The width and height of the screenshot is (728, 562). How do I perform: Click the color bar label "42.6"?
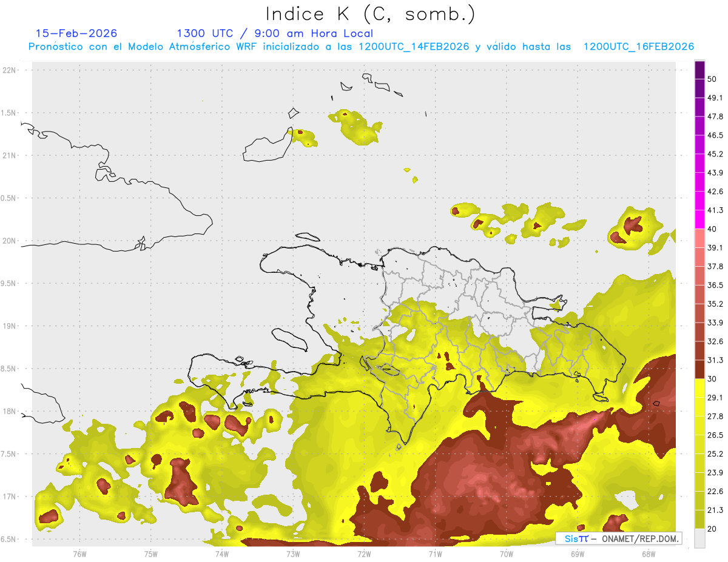pos(715,192)
